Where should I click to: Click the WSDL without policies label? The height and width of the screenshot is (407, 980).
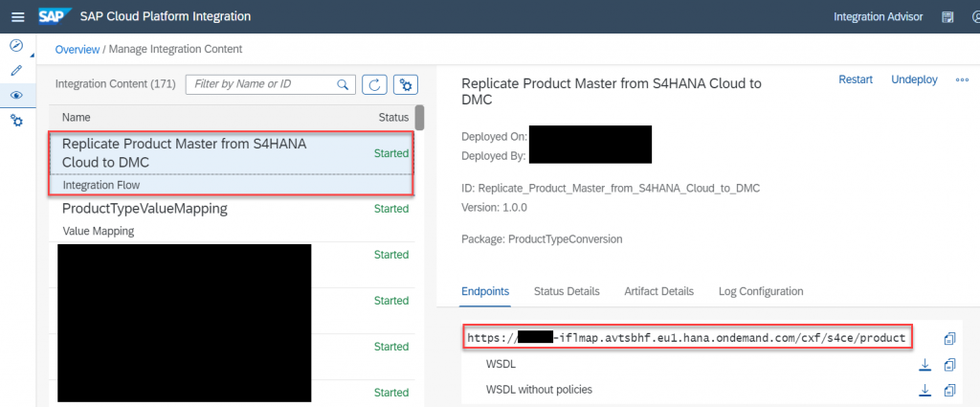click(x=539, y=390)
